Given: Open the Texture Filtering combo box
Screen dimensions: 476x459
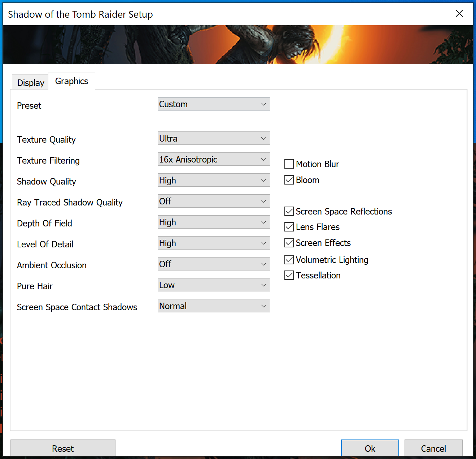Looking at the screenshot, I should tap(214, 159).
